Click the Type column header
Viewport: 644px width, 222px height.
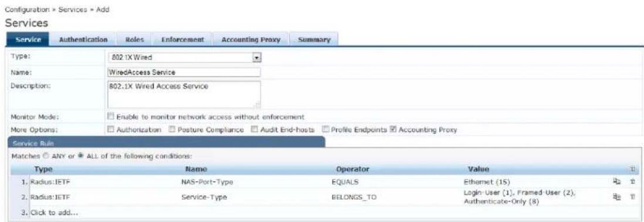click(44, 169)
